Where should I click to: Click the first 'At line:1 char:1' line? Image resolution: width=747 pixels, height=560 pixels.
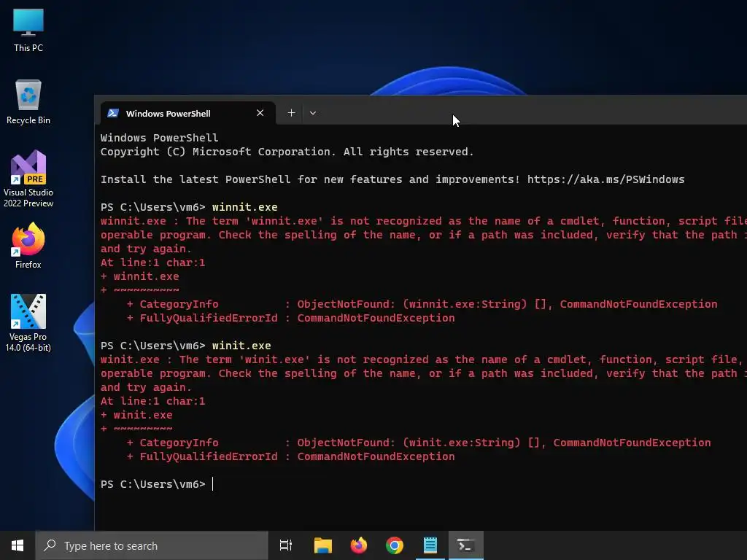(152, 262)
